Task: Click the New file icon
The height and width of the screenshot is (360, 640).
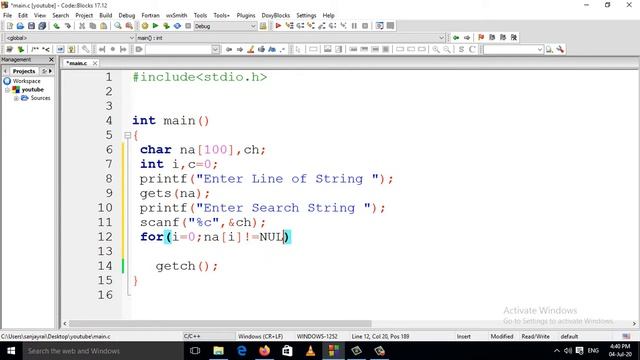Action: point(10,26)
